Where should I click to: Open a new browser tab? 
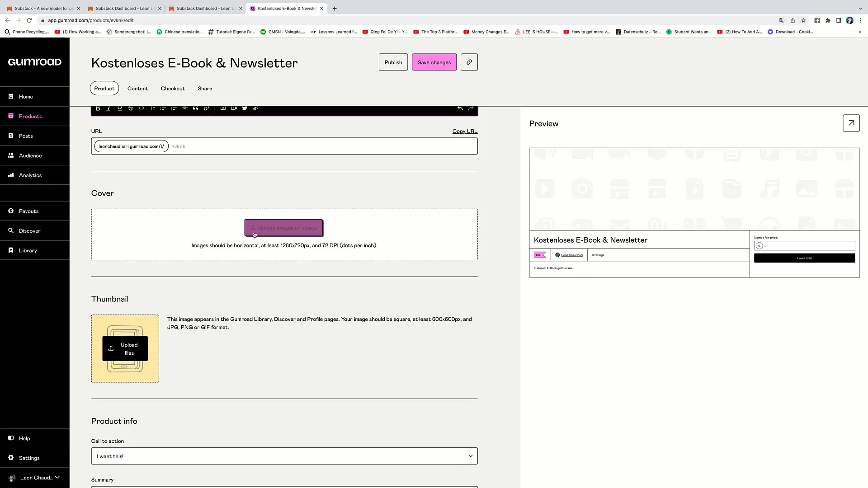[335, 8]
